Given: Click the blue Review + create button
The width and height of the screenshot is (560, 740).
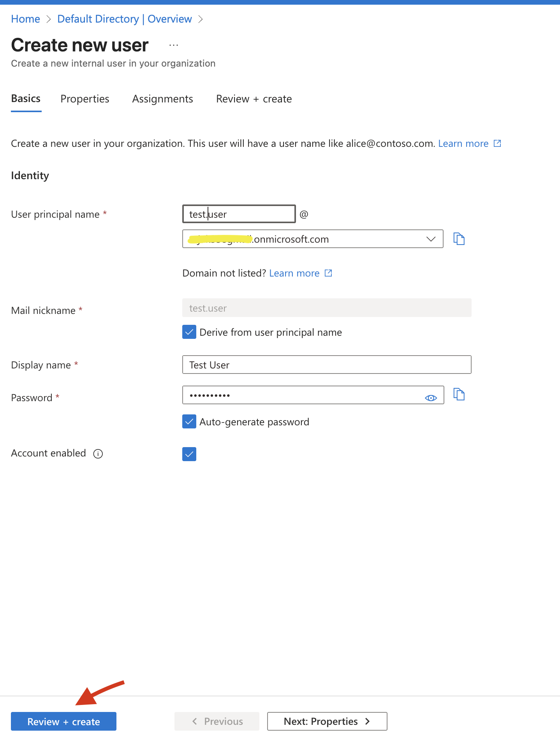Looking at the screenshot, I should click(x=63, y=721).
